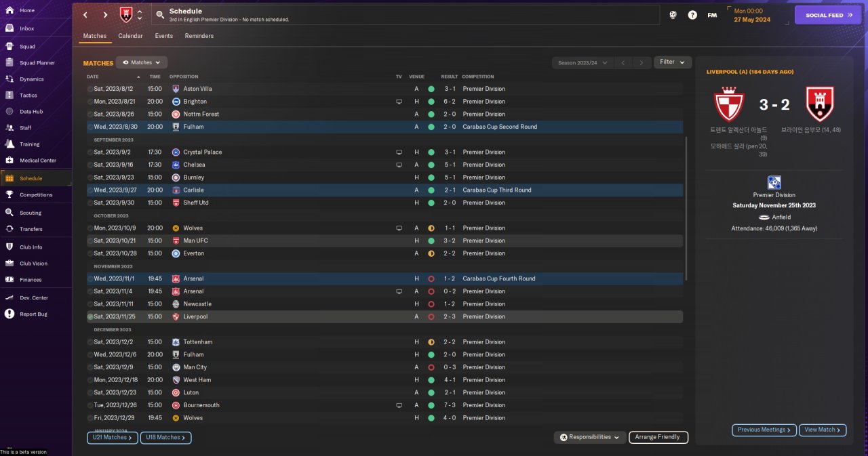Click the schedule search field
The height and width of the screenshot is (456, 868).
point(406,15)
